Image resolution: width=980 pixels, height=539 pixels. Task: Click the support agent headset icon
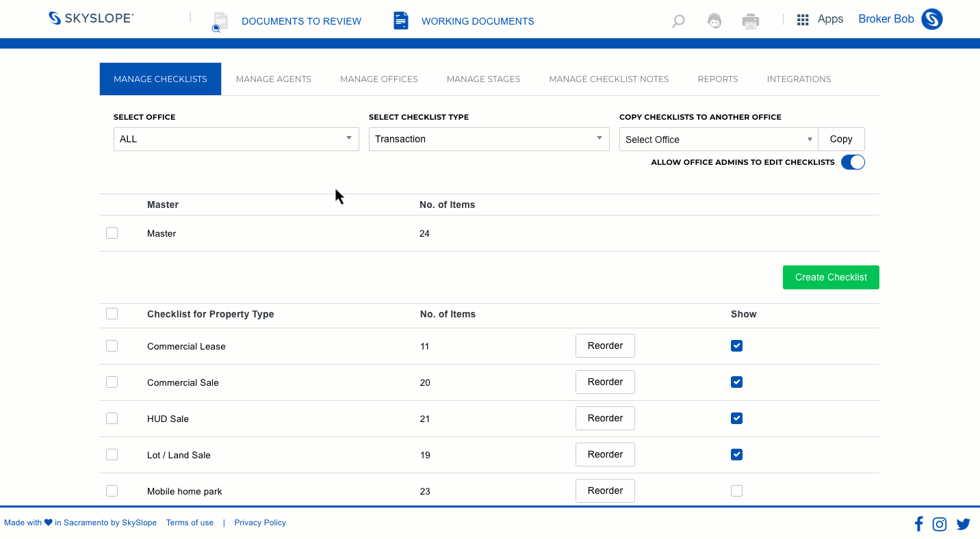click(x=714, y=21)
